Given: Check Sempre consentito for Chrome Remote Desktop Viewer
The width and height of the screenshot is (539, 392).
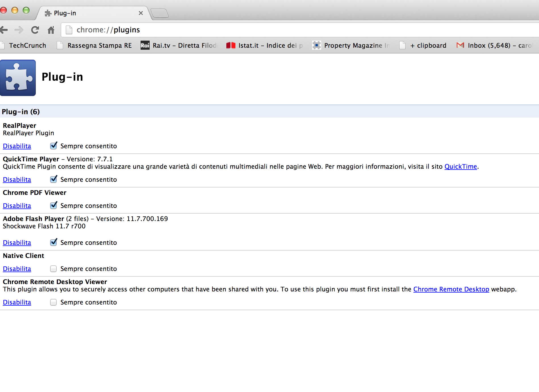Looking at the screenshot, I should 53,302.
